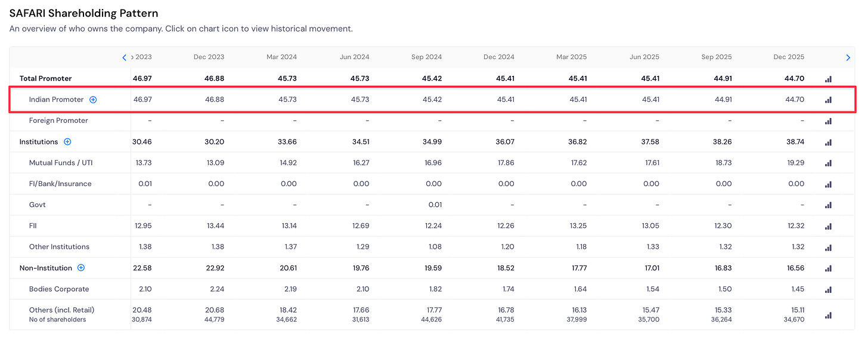Open chart icon for Institutions row
This screenshot has width=868, height=346.
pos(828,142)
